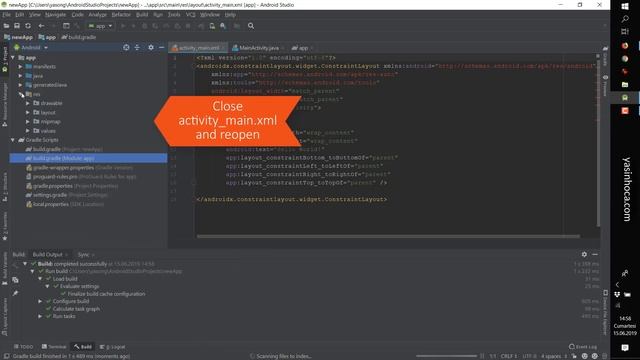The width and height of the screenshot is (640, 360).
Task: Click the Sync/refresh toolbar icon
Action: click(28, 26)
